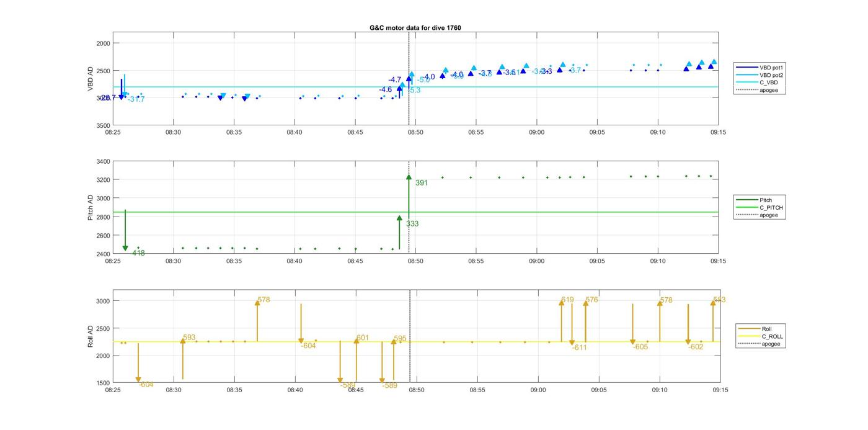This screenshot has width=868, height=430.
Task: Click the roll value label '-602'
Action: pos(696,347)
